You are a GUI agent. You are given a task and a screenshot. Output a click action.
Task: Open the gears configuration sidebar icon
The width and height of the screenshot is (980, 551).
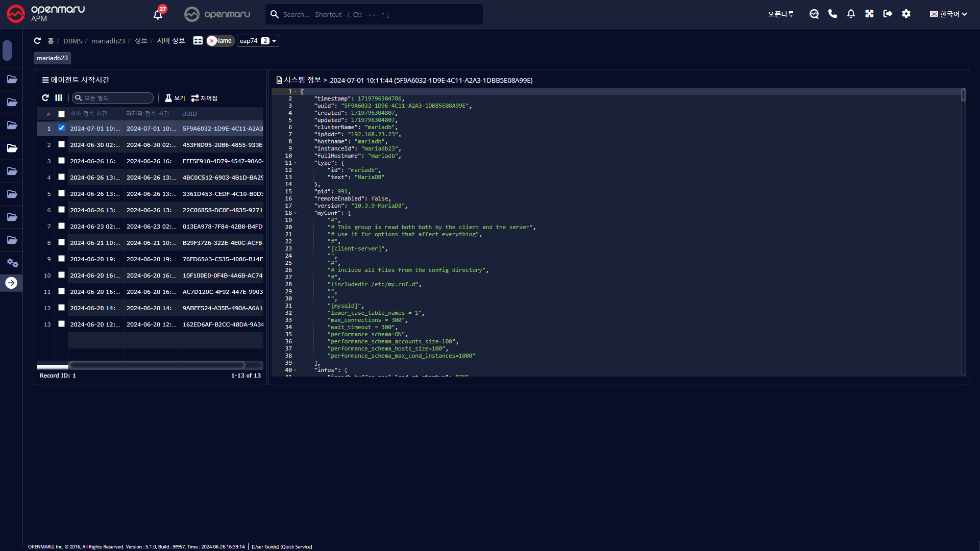(12, 263)
